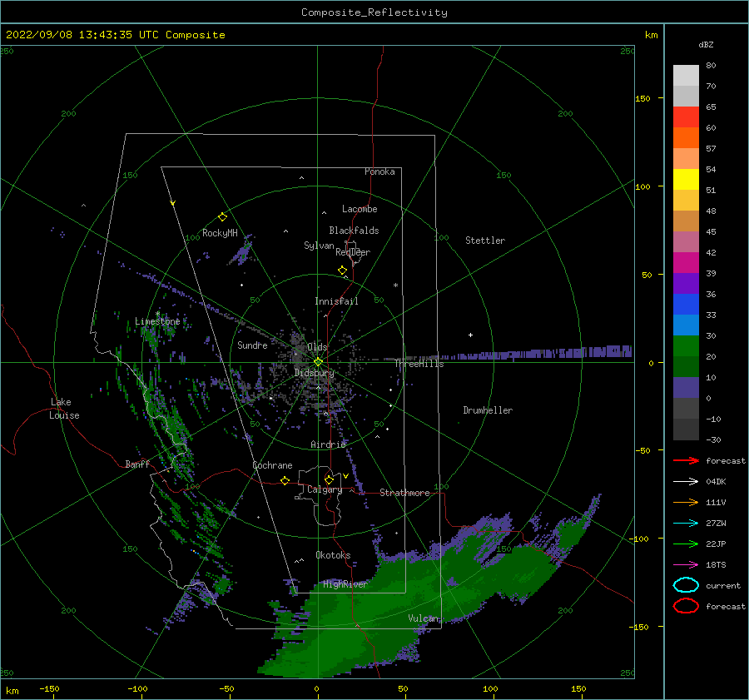749x700 pixels.
Task: Click the HighRiver label
Action: coord(345,584)
